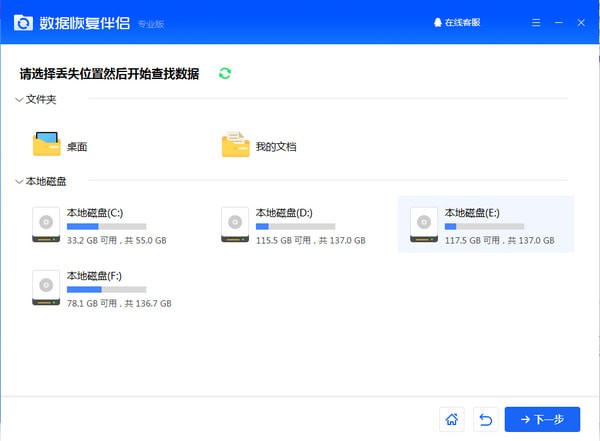Select the 本地磁盘(E:) drive

tap(485, 224)
